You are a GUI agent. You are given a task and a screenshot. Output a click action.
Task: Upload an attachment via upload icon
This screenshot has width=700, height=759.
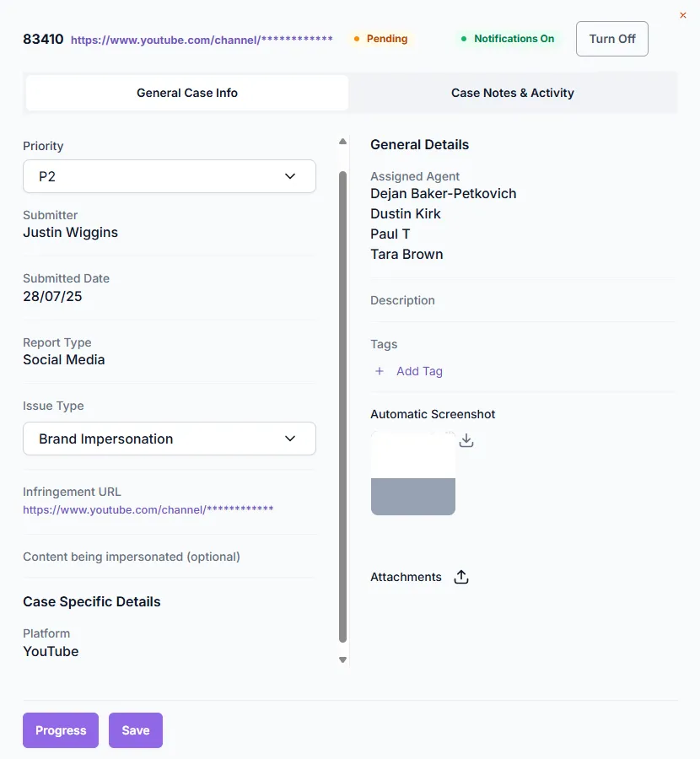[x=461, y=577]
